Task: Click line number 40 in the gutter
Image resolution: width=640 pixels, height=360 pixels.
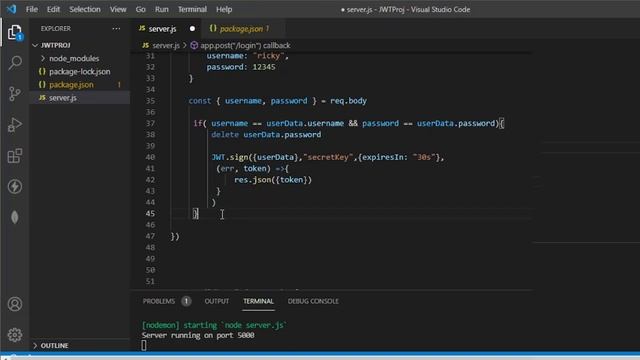Action: click(150, 157)
